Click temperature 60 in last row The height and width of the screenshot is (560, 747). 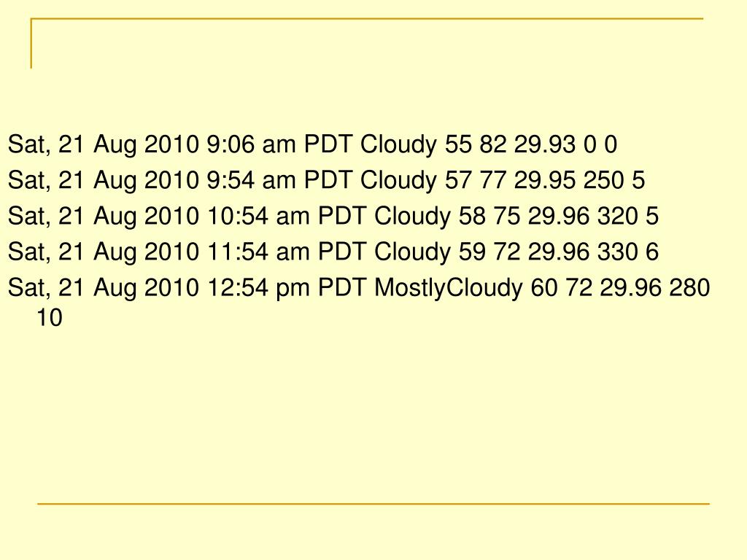click(x=543, y=287)
